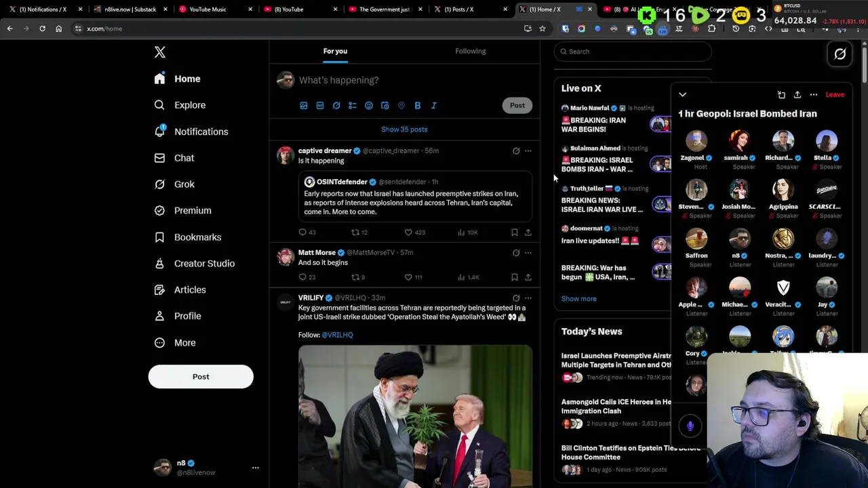Open Khamenei and Trump image in VRILIFY post
868x488 pixels.
click(x=415, y=416)
